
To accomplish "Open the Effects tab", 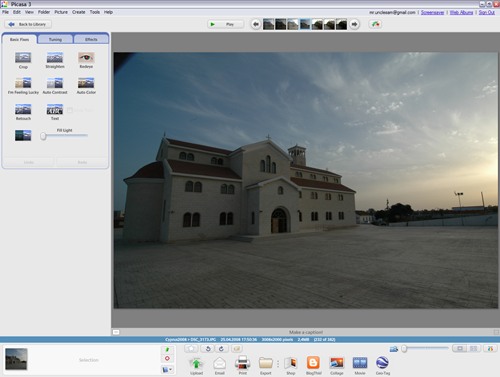I will point(91,39).
